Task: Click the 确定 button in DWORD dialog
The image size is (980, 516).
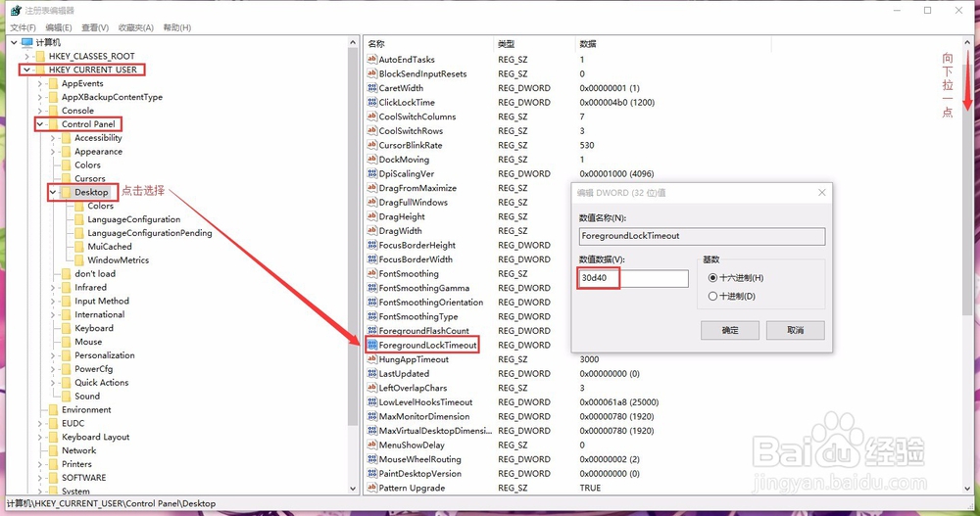Action: pyautogui.click(x=730, y=331)
